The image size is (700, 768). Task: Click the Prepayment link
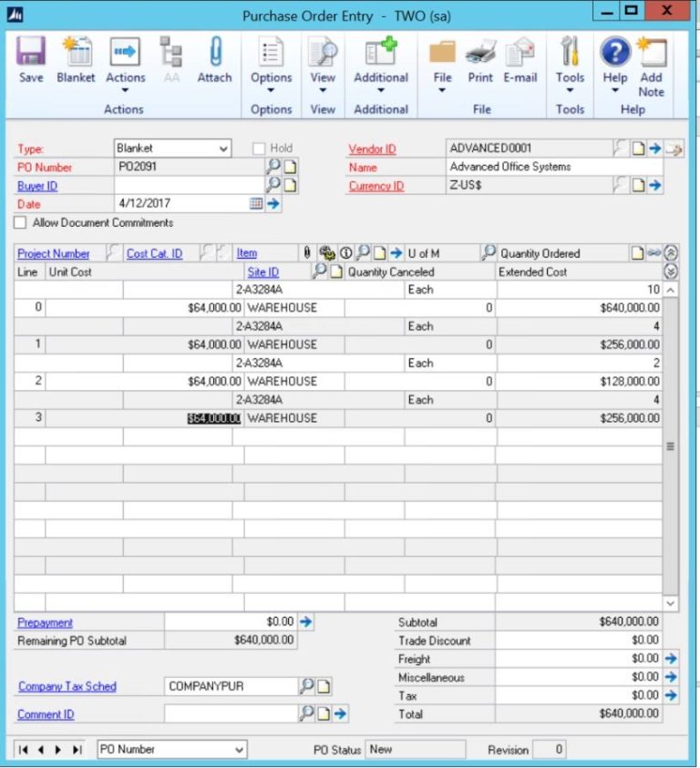[45, 623]
